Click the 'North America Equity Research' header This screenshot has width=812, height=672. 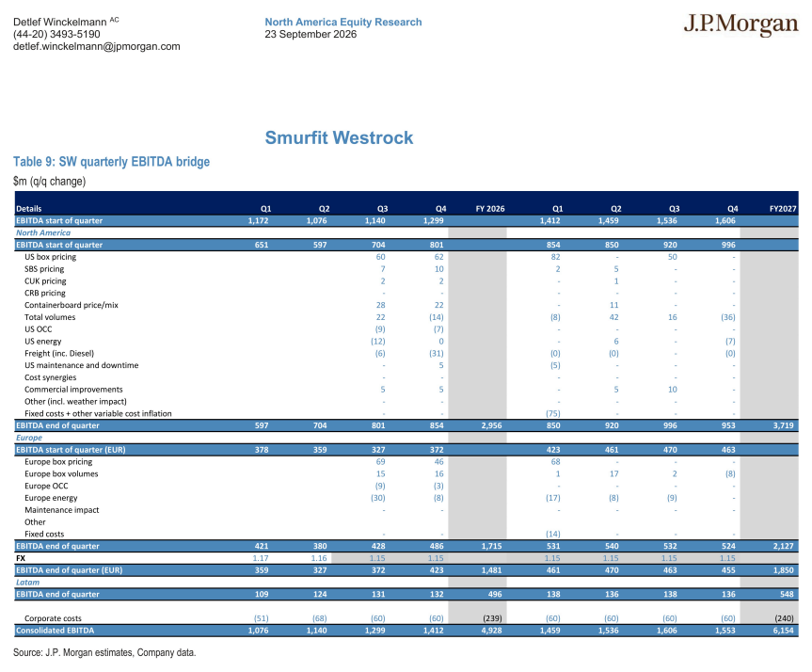[x=343, y=23]
